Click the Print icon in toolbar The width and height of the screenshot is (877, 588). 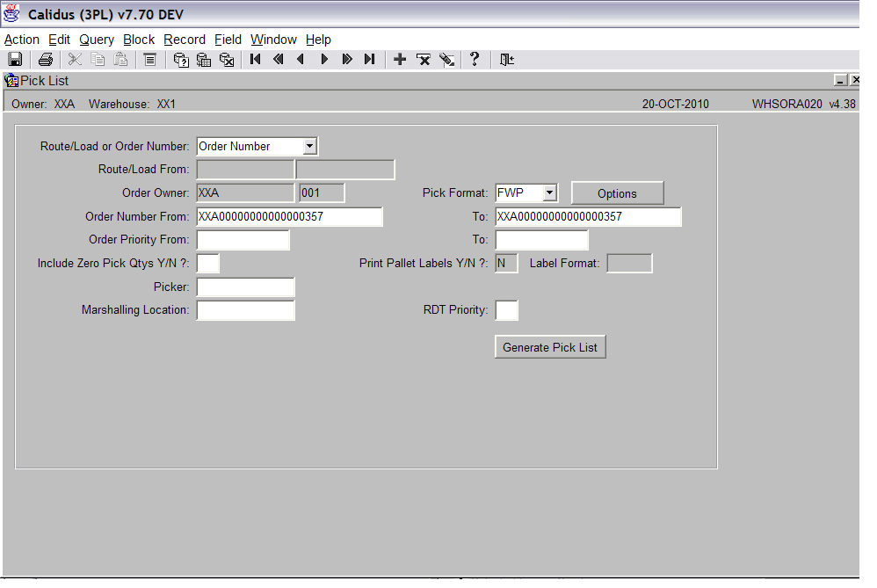[x=46, y=59]
